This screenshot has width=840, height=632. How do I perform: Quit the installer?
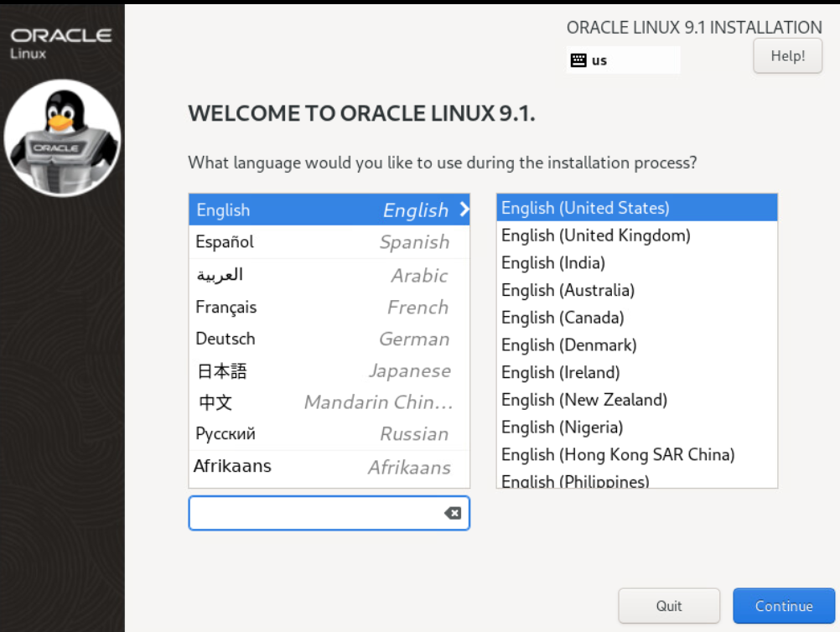click(668, 606)
